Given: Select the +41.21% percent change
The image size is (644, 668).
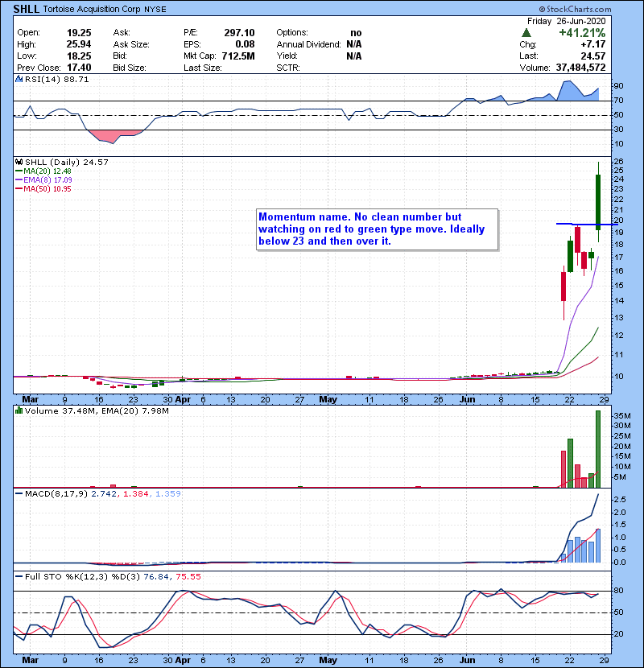Looking at the screenshot, I should (582, 33).
